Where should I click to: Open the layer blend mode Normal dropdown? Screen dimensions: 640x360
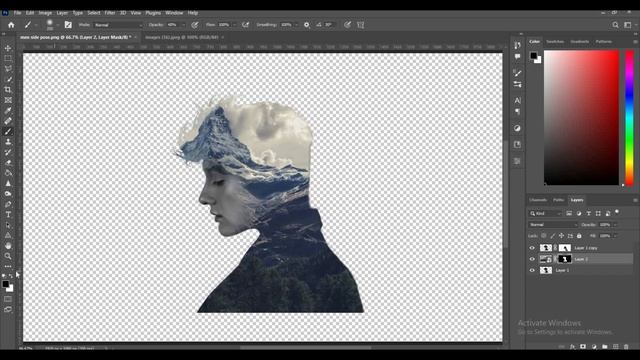point(553,224)
